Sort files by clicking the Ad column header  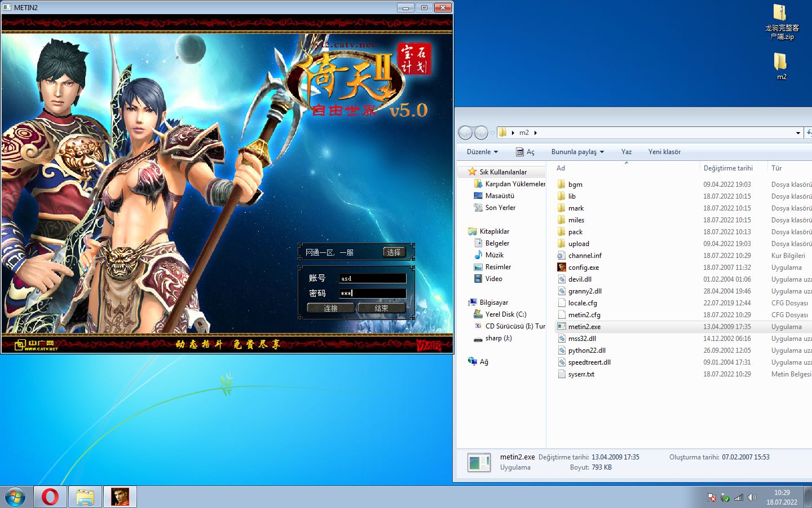coord(561,168)
